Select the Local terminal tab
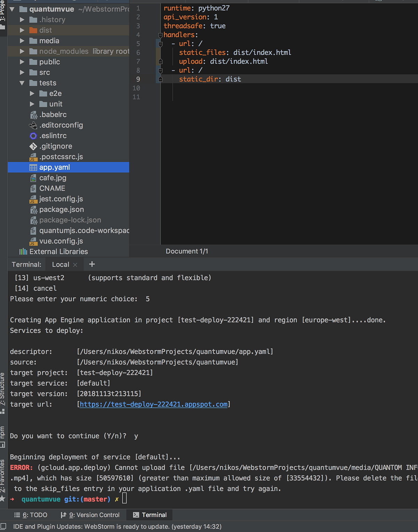 click(60, 264)
